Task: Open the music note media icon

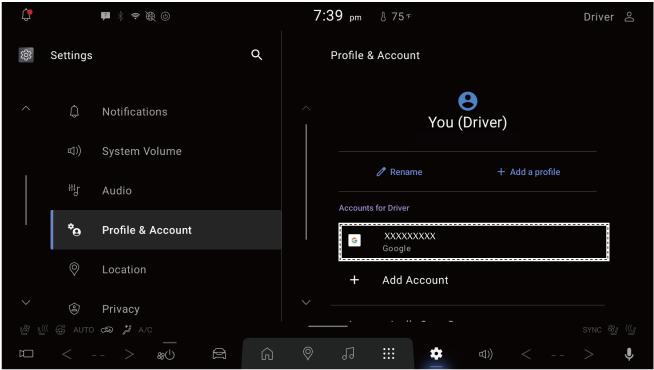Action: 348,354
